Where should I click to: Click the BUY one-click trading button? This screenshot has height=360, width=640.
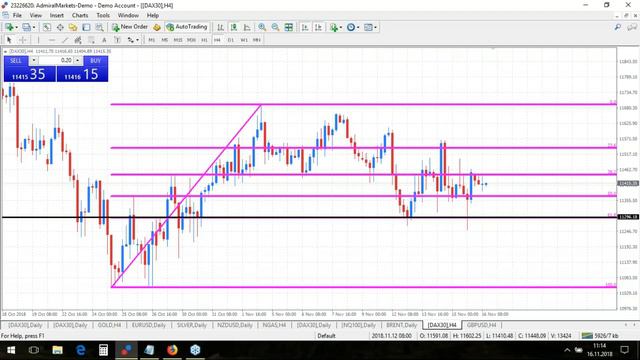click(96, 60)
